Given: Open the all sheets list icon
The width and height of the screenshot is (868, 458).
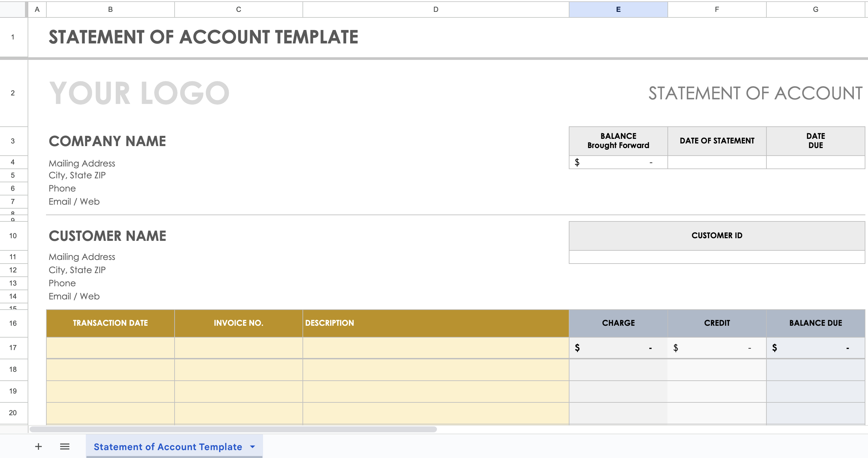Looking at the screenshot, I should [x=65, y=446].
